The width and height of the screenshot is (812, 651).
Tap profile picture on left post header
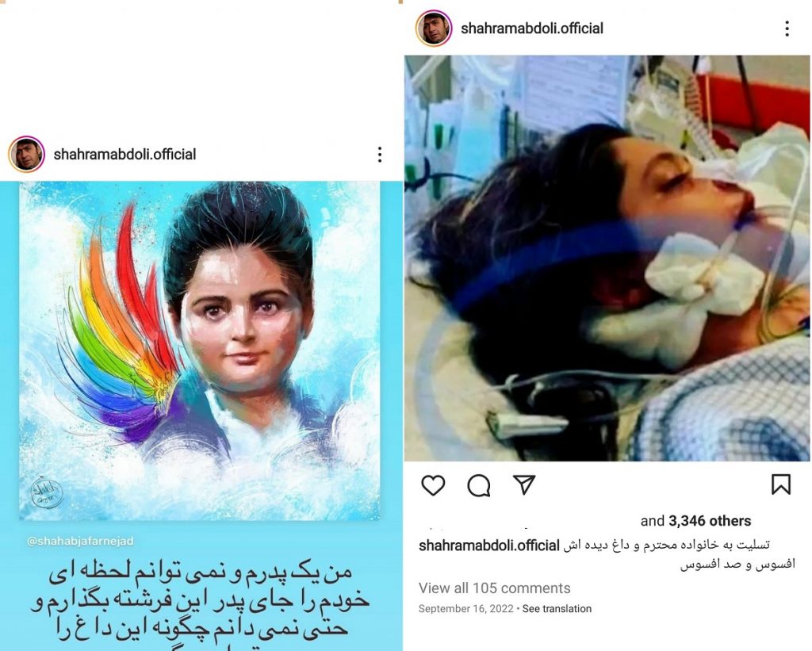tap(26, 154)
